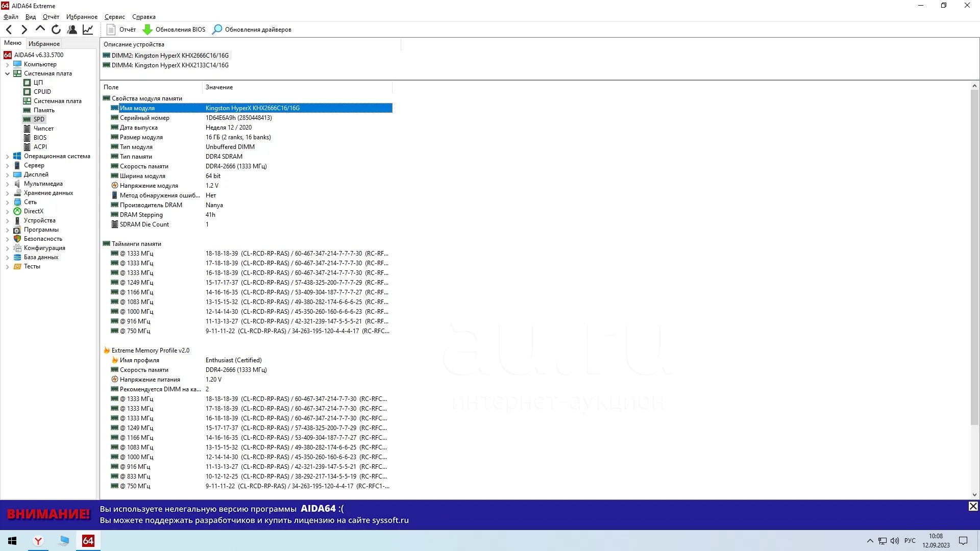The height and width of the screenshot is (551, 980).
Task: Click the Back navigation arrow
Action: [x=9, y=30]
